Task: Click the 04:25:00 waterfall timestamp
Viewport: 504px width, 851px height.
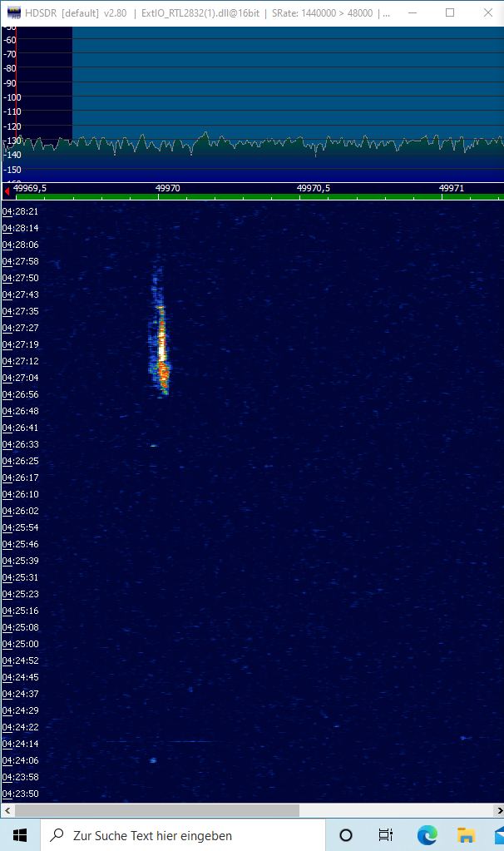Action: pyautogui.click(x=21, y=644)
